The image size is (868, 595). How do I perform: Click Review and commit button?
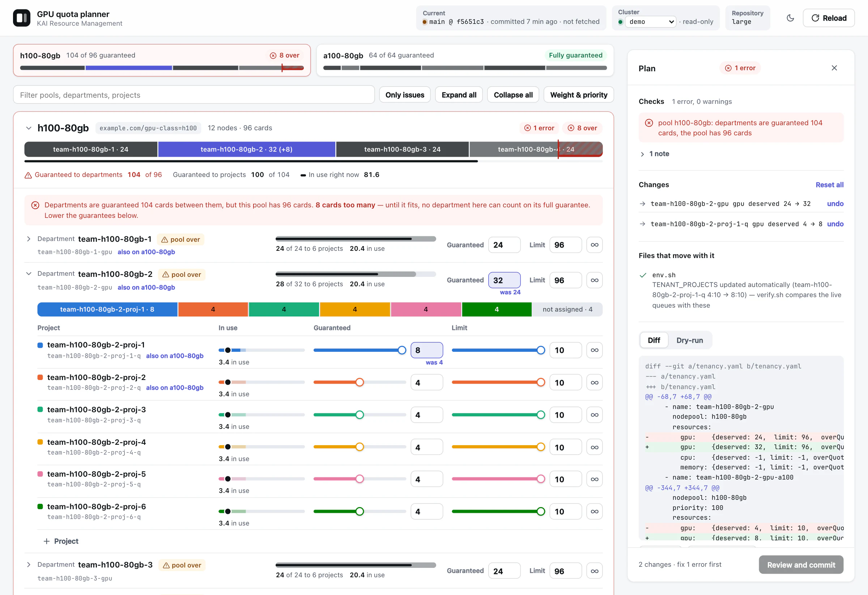click(801, 565)
